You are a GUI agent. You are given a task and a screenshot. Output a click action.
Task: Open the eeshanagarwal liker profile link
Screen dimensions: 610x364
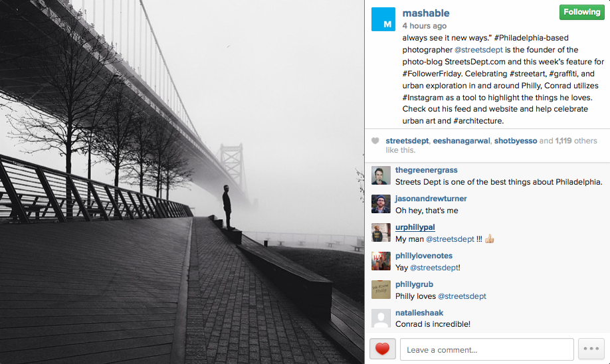click(x=464, y=141)
